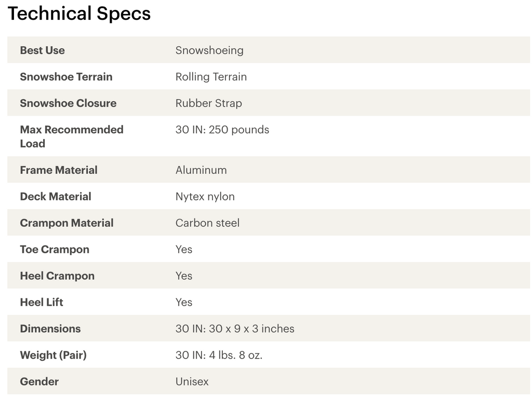532x395 pixels.
Task: Click the Snowshoe Closure label
Action: 68,103
